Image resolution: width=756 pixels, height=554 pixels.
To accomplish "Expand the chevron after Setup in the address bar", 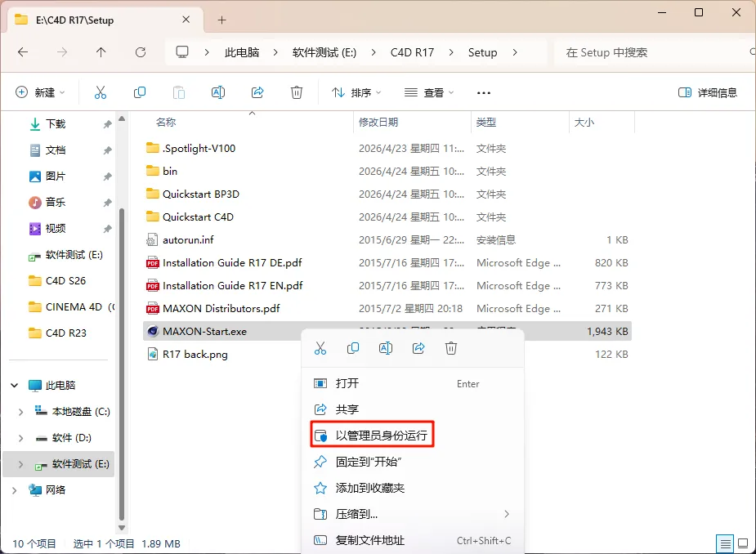I will click(515, 52).
